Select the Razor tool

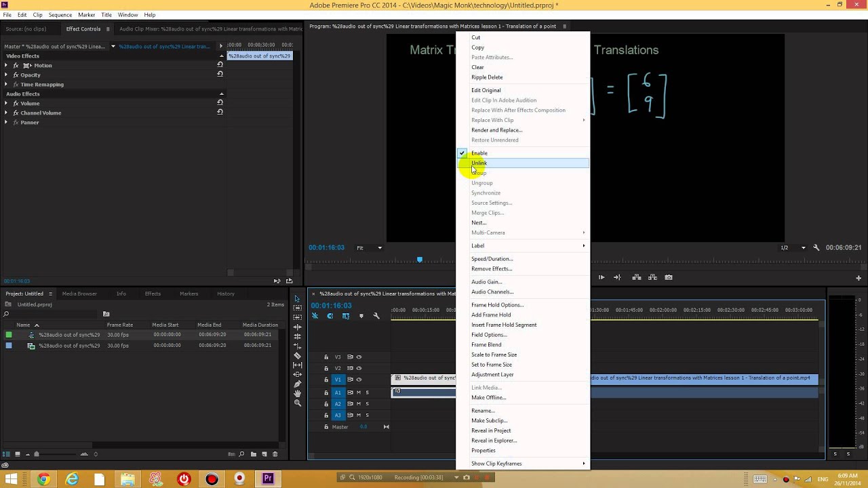pyautogui.click(x=297, y=356)
